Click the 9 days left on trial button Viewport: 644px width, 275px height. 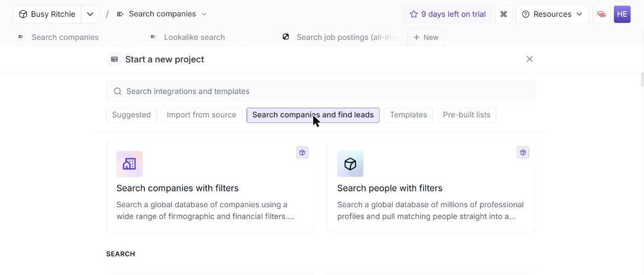[447, 14]
